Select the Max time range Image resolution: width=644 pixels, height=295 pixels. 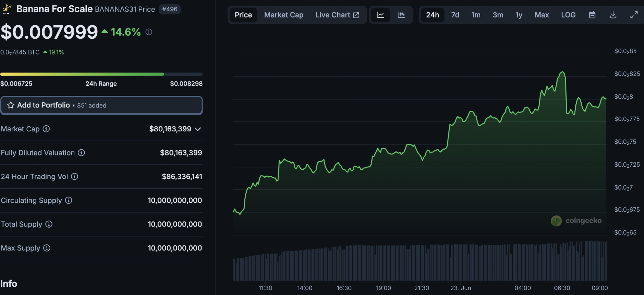pyautogui.click(x=542, y=15)
